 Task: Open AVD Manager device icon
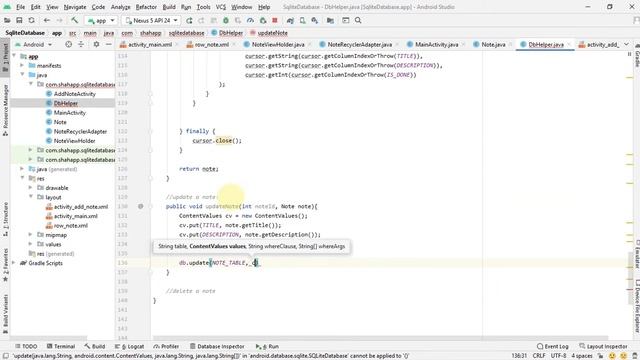coord(302,20)
